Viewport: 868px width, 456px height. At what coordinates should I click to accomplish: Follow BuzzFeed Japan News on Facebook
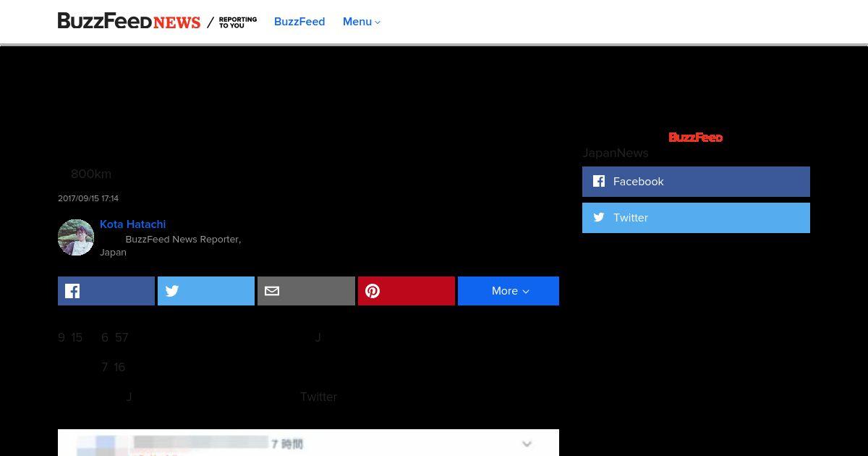(x=696, y=182)
